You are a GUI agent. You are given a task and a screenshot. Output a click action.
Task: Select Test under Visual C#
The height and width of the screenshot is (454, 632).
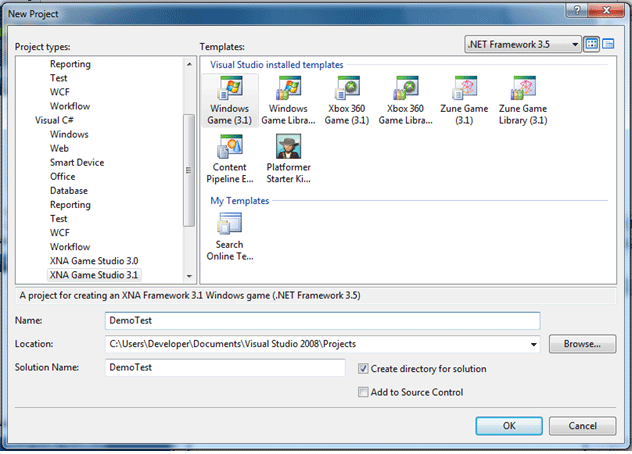pos(58,219)
